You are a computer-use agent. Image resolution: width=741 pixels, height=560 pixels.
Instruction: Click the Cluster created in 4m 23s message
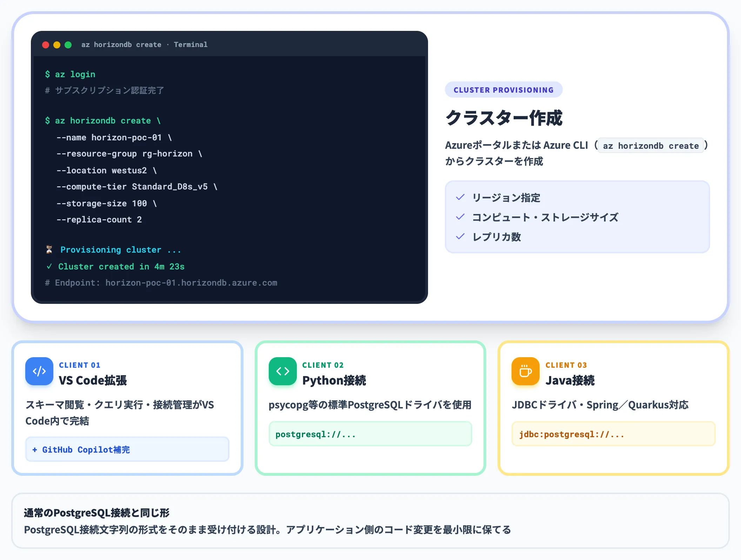pyautogui.click(x=121, y=266)
